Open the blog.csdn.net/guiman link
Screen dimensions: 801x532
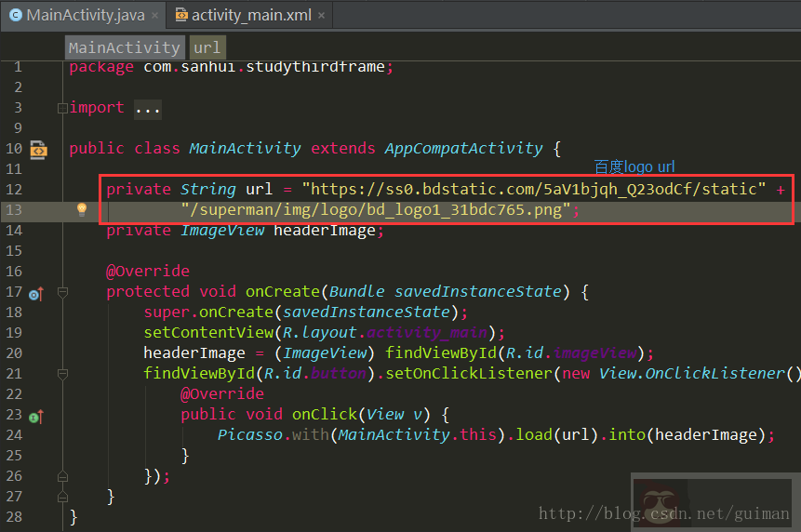[x=663, y=514]
